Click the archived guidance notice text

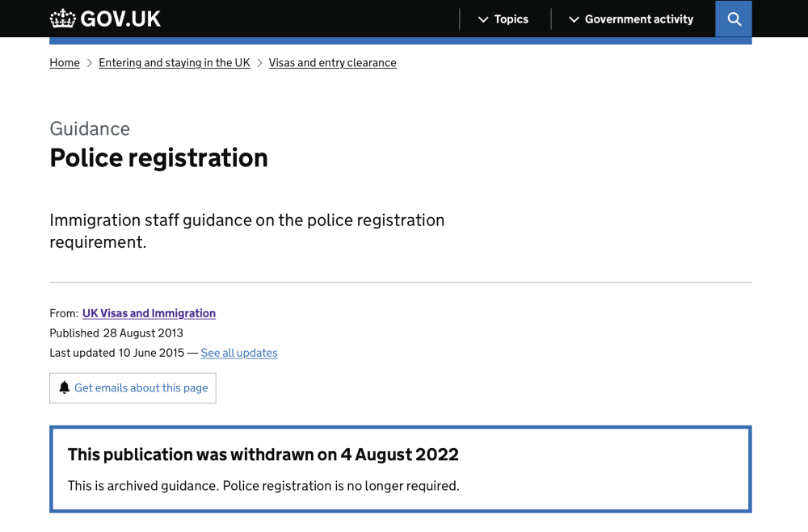263,486
